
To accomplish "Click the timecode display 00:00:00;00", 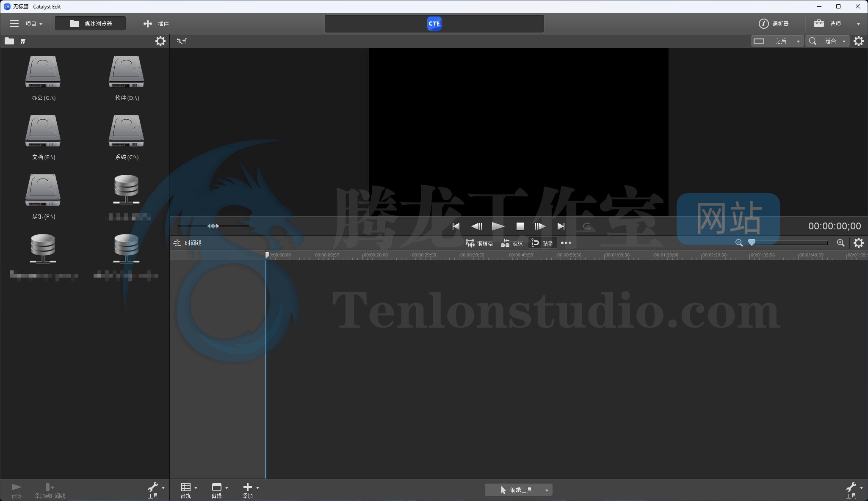I will point(835,226).
